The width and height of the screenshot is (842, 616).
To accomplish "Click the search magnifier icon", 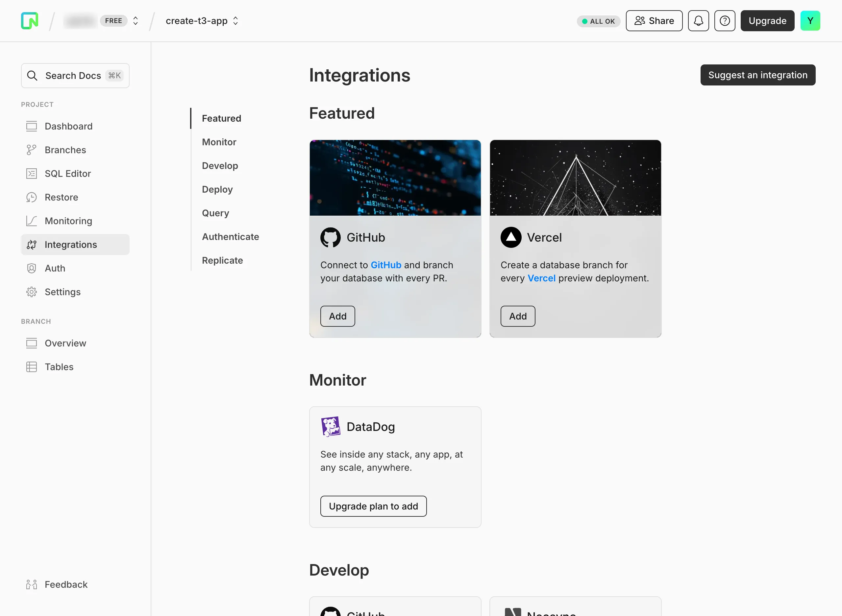I will (x=32, y=76).
